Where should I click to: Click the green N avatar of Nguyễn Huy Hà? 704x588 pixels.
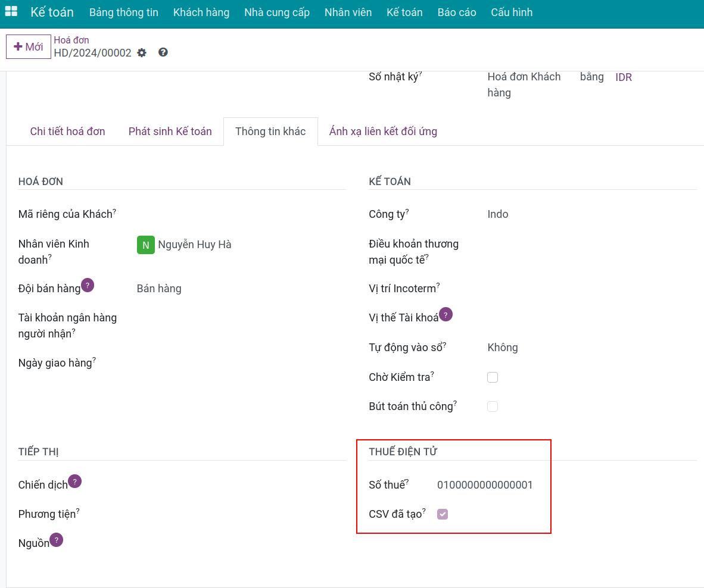(146, 245)
